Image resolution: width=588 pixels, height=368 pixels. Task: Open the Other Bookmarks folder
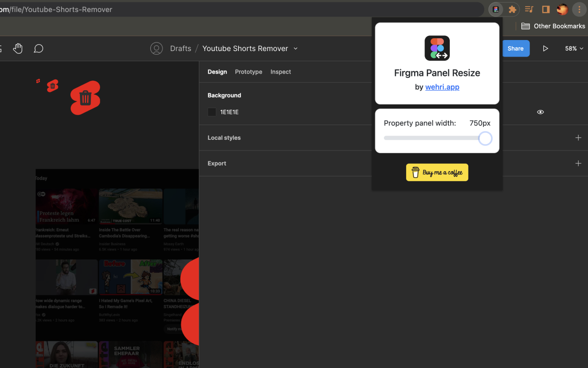pyautogui.click(x=553, y=26)
